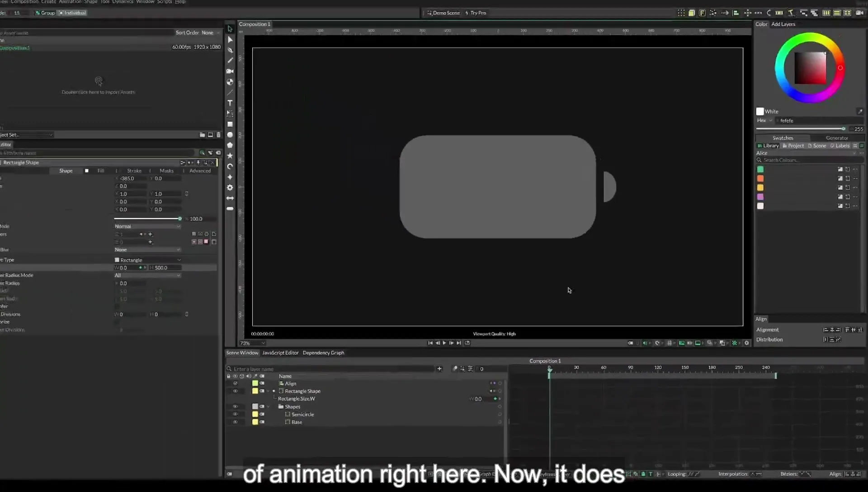Choose the Camera tool
The image size is (868, 492).
click(230, 71)
